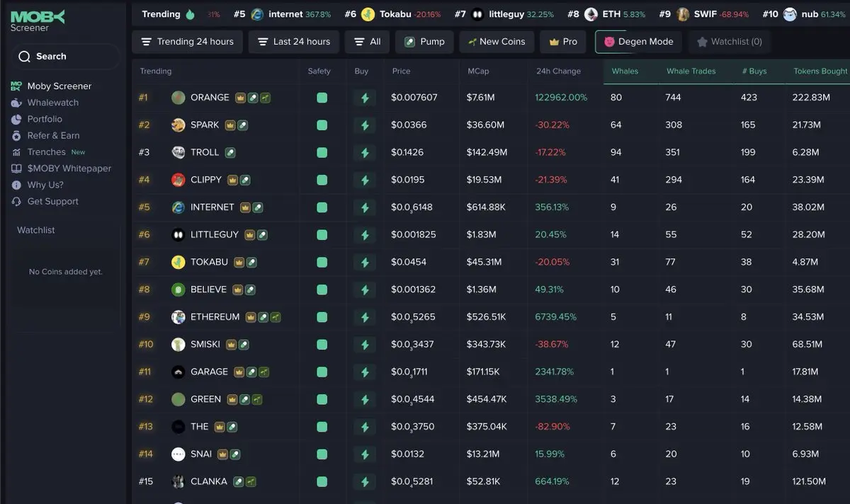Click the lightning Buy icon for SMISKI
This screenshot has height=504, width=850.
365,345
